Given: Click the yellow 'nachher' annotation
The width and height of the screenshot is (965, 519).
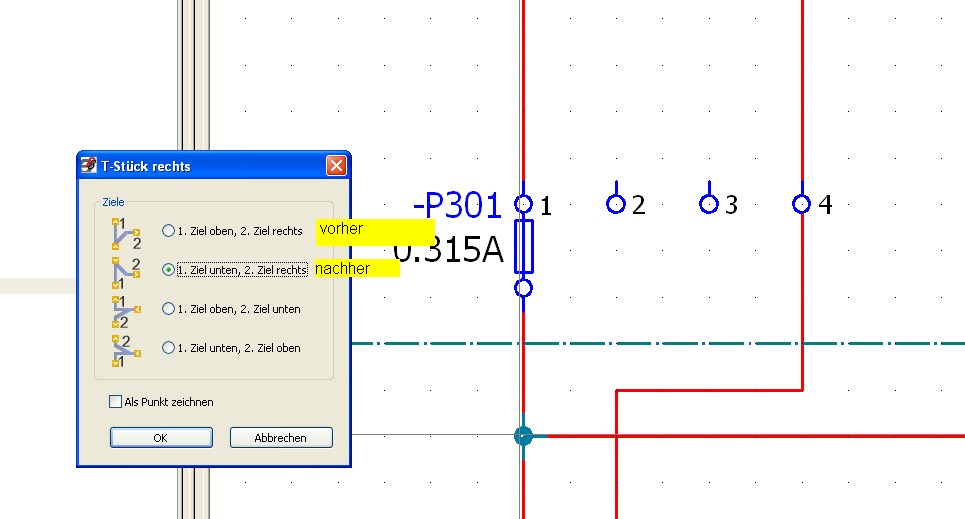Looking at the screenshot, I should 357,268.
